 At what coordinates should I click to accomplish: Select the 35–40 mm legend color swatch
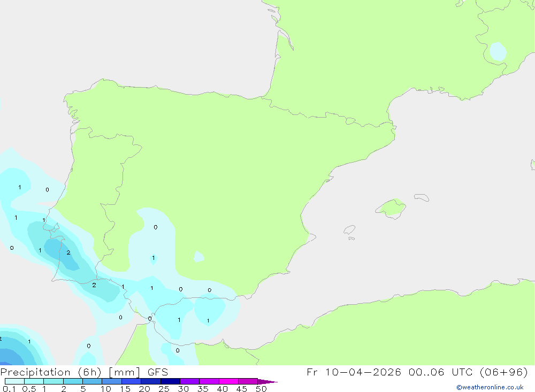pos(209,381)
